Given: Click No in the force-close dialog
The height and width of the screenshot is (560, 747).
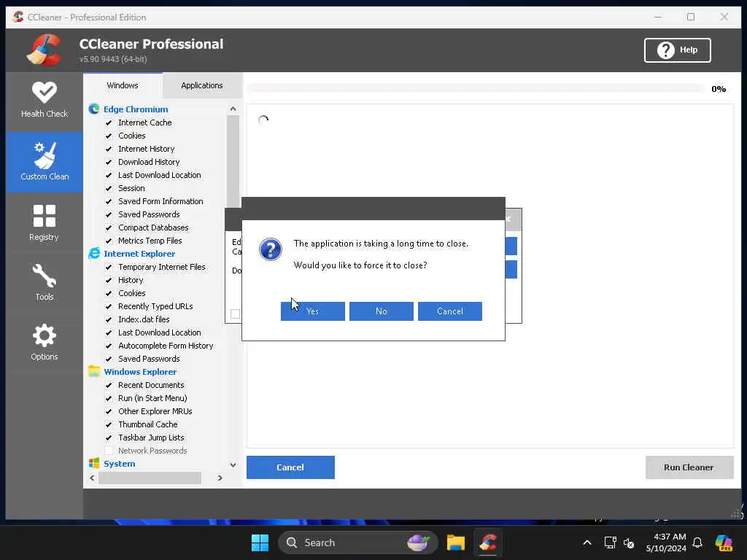Looking at the screenshot, I should [x=381, y=311].
